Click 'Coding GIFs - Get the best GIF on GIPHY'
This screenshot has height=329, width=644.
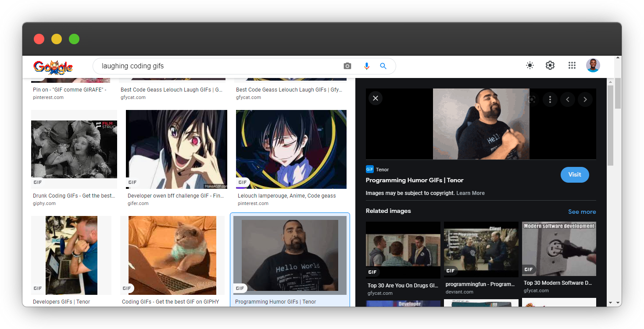[170, 302]
